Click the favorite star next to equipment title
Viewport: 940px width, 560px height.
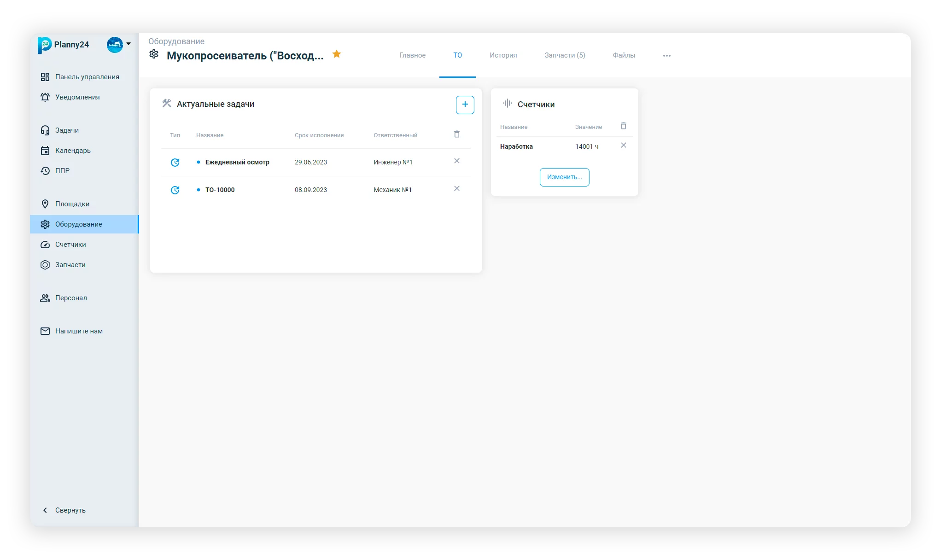tap(337, 54)
